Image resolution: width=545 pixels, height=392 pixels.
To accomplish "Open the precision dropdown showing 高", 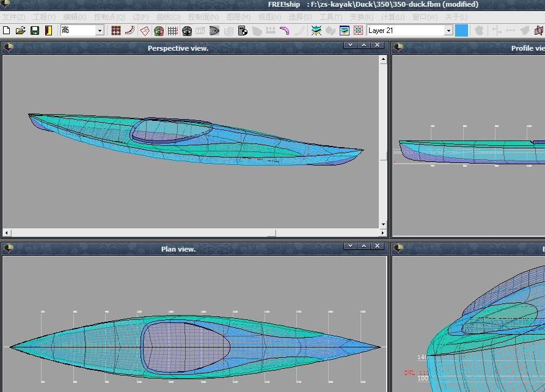I will pos(100,31).
